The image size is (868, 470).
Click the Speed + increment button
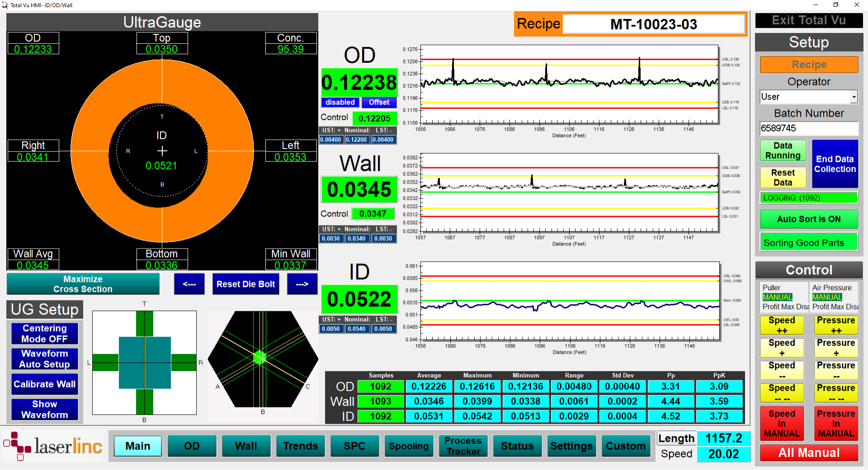point(782,348)
